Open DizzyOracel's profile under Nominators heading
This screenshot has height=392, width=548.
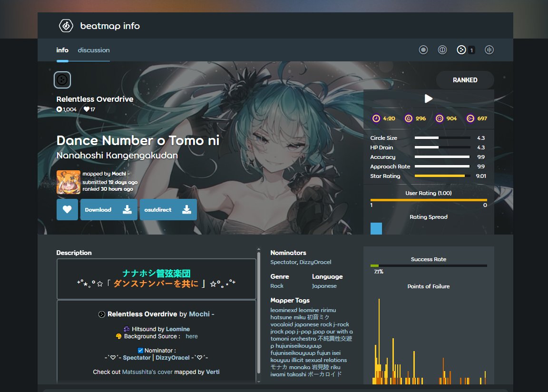pyautogui.click(x=315, y=262)
